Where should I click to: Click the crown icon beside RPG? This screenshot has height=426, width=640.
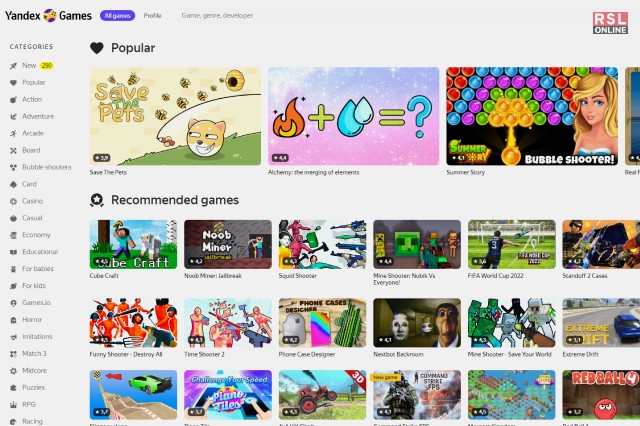(x=13, y=405)
